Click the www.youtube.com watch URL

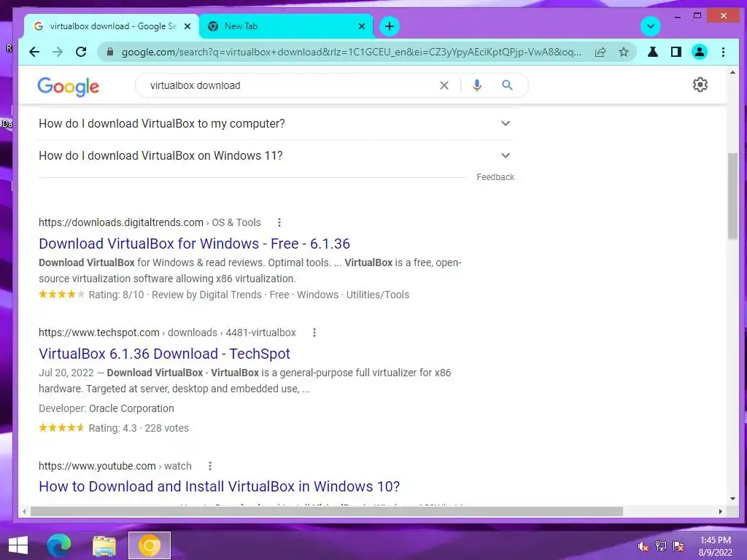pyautogui.click(x=115, y=466)
